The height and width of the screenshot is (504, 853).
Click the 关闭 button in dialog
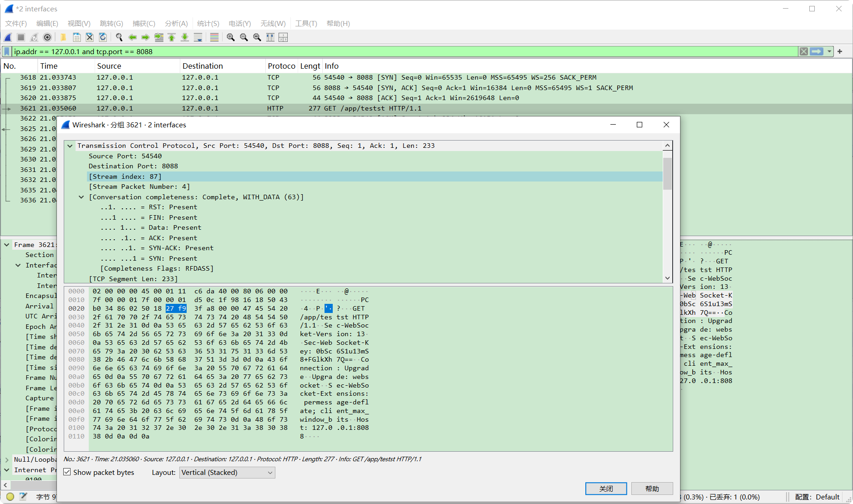pyautogui.click(x=606, y=489)
